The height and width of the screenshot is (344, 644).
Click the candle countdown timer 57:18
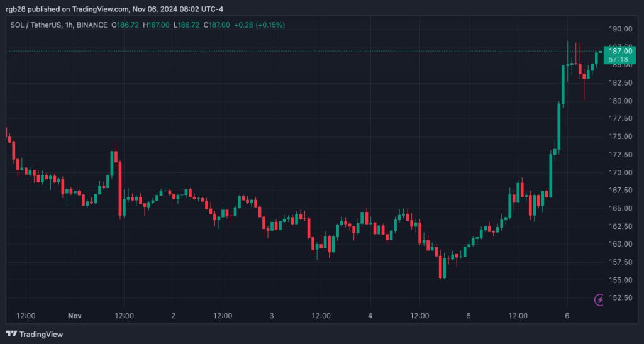pyautogui.click(x=618, y=60)
